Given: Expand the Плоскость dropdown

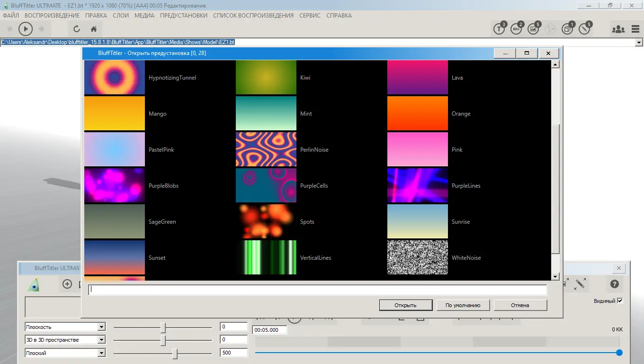Looking at the screenshot, I should [101, 327].
